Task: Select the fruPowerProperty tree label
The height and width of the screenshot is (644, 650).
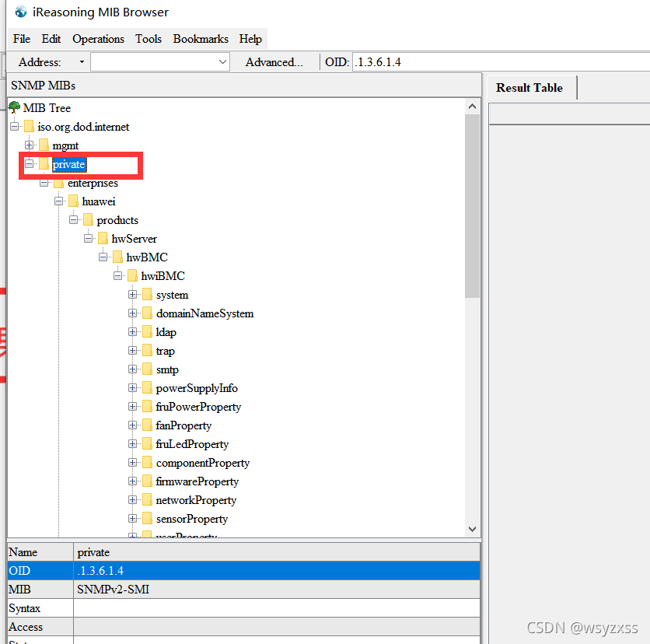Action: click(198, 407)
